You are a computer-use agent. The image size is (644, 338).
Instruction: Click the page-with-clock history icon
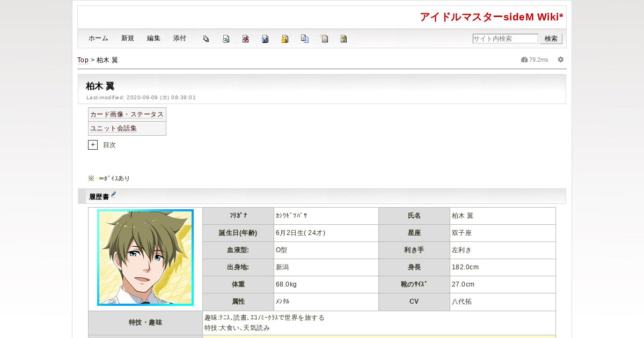coord(226,39)
